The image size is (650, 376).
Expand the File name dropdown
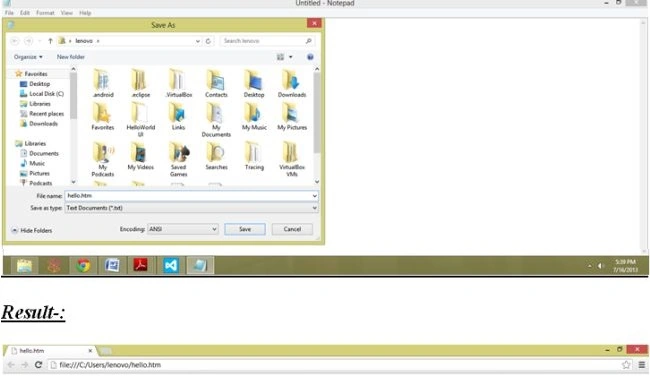click(315, 196)
